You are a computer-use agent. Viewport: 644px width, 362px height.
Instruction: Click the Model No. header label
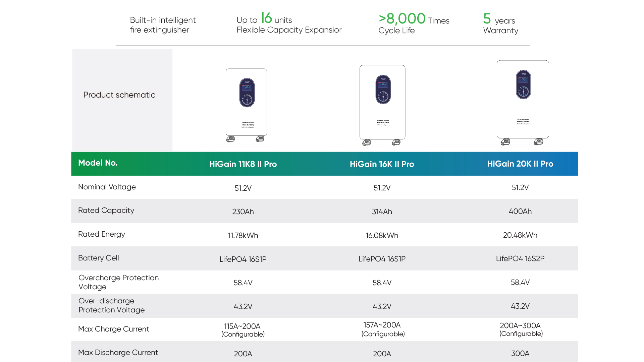[98, 163]
